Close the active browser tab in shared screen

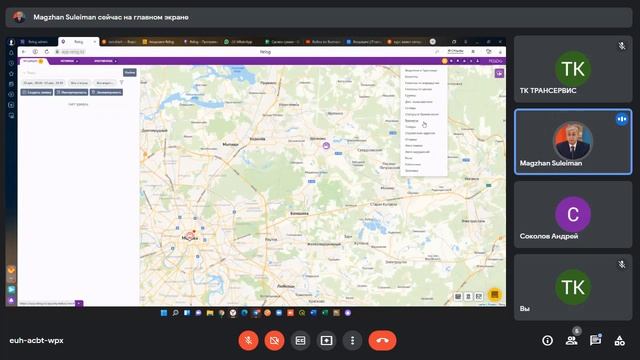tap(95, 42)
